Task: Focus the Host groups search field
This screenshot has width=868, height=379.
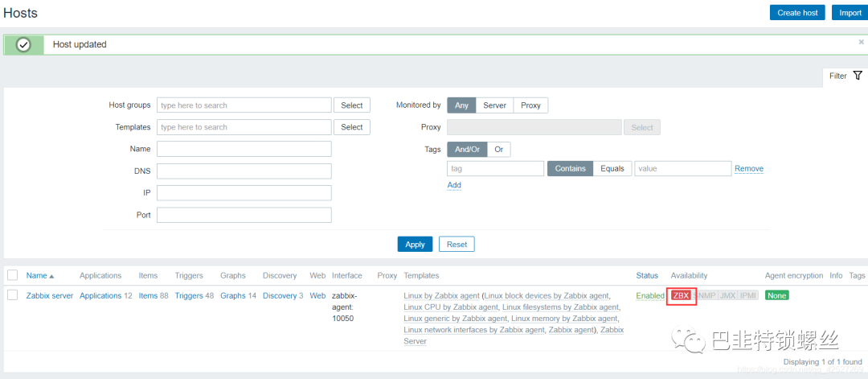Action: [244, 105]
